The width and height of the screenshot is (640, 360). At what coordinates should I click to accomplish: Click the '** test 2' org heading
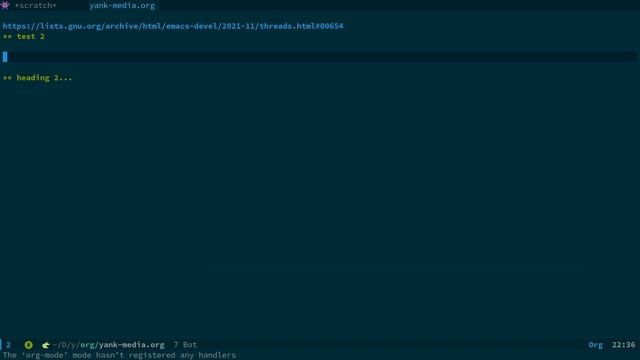pyautogui.click(x=24, y=37)
